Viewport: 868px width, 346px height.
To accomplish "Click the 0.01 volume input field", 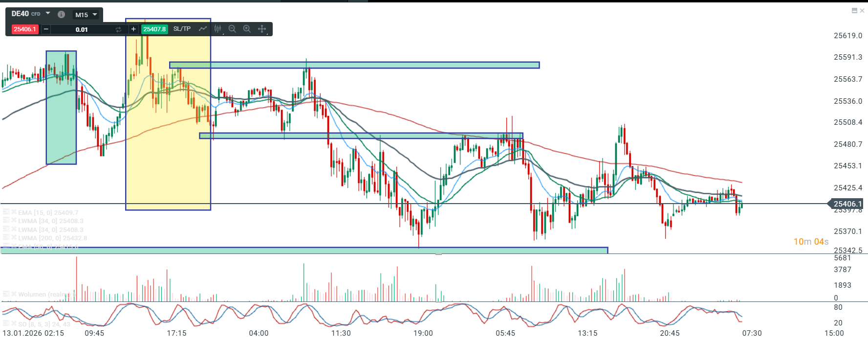I will 82,29.
